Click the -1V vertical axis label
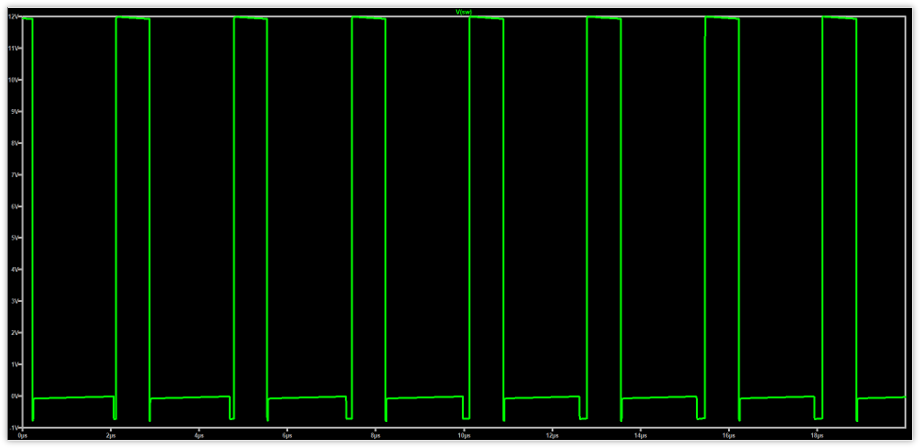The width and height of the screenshot is (920, 448). 12,427
